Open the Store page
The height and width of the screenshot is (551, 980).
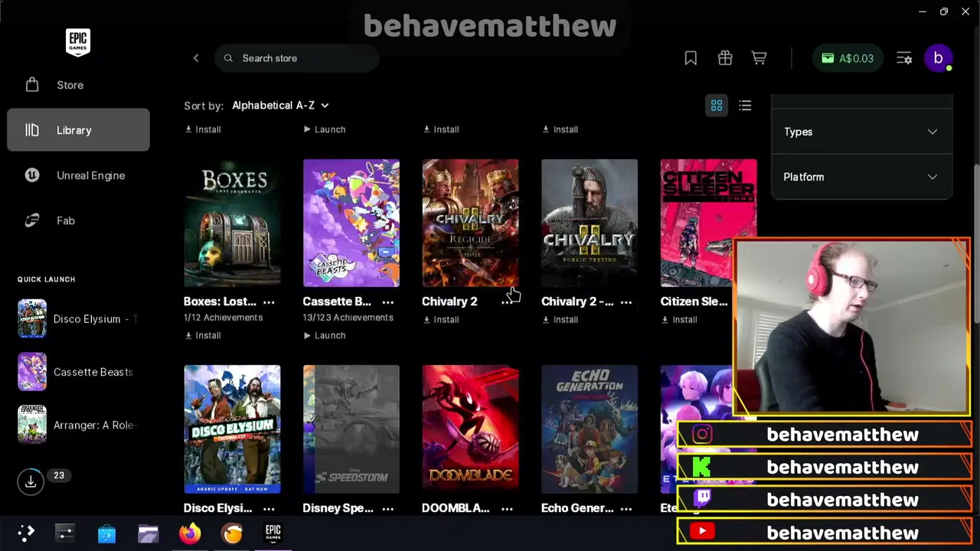pyautogui.click(x=78, y=85)
